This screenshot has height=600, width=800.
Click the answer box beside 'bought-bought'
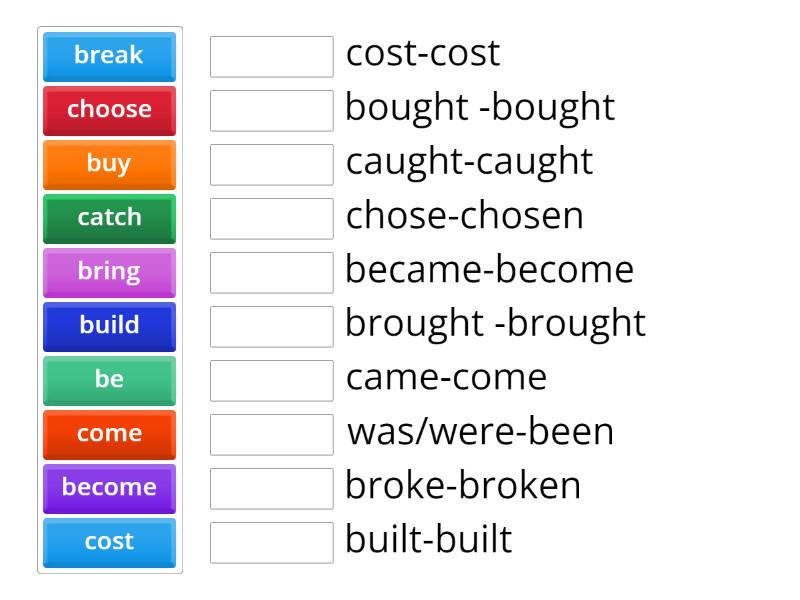coord(271,111)
